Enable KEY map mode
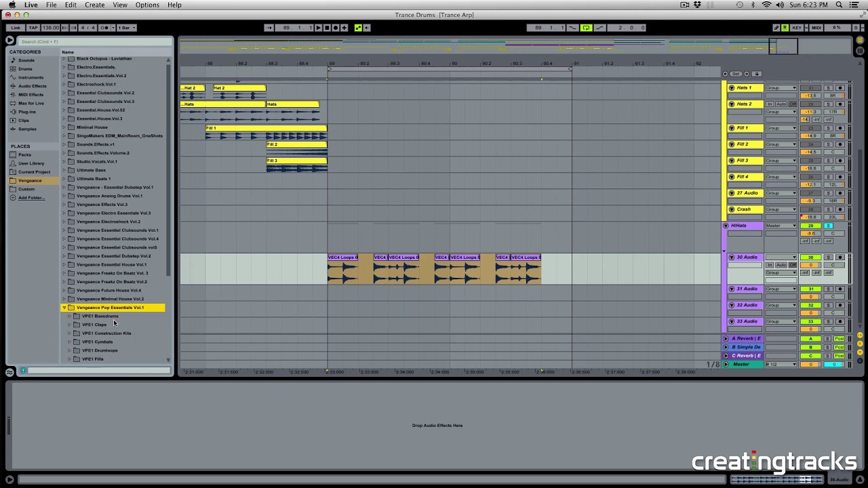The width and height of the screenshot is (868, 488). click(x=797, y=28)
